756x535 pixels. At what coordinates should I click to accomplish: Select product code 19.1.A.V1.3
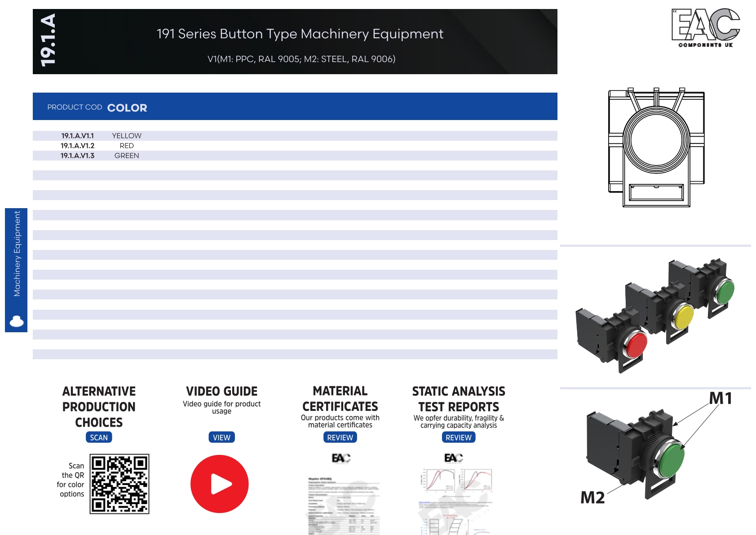click(x=78, y=156)
